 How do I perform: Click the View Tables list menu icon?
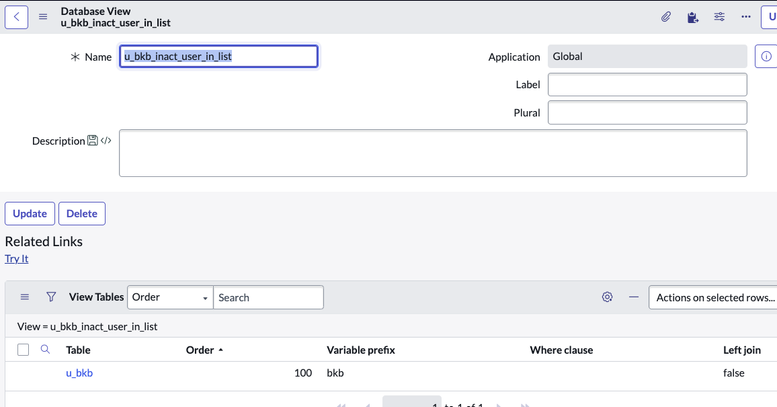(x=25, y=297)
